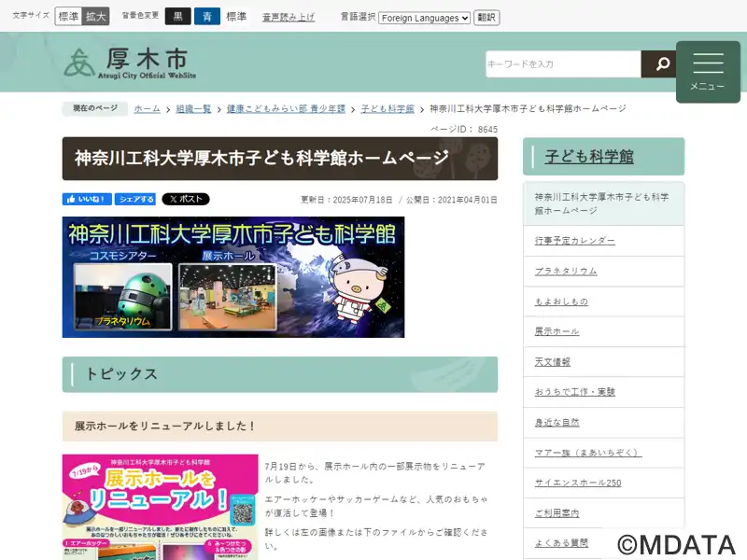Click the 公開日：2021年04月01日 date text
747x560 pixels.
451,200
